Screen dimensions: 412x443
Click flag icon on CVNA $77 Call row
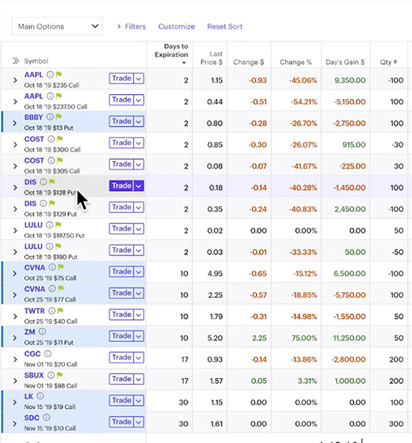tap(61, 289)
